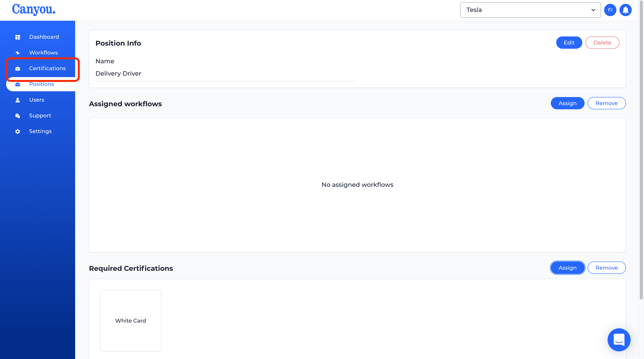Edit the position info

569,43
